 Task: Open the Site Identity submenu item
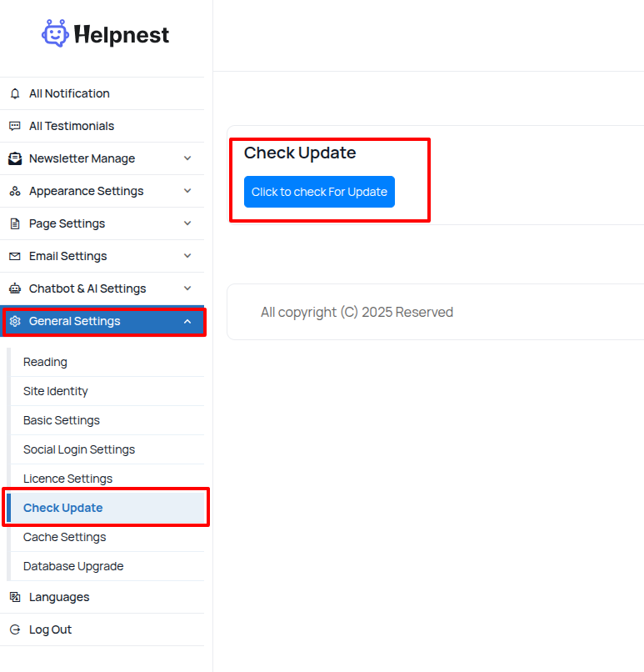[56, 391]
